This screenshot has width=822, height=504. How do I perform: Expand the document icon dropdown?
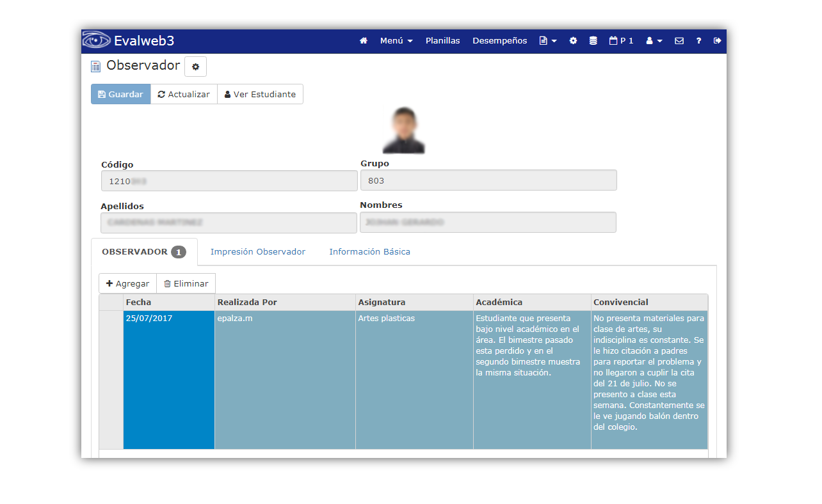point(548,41)
